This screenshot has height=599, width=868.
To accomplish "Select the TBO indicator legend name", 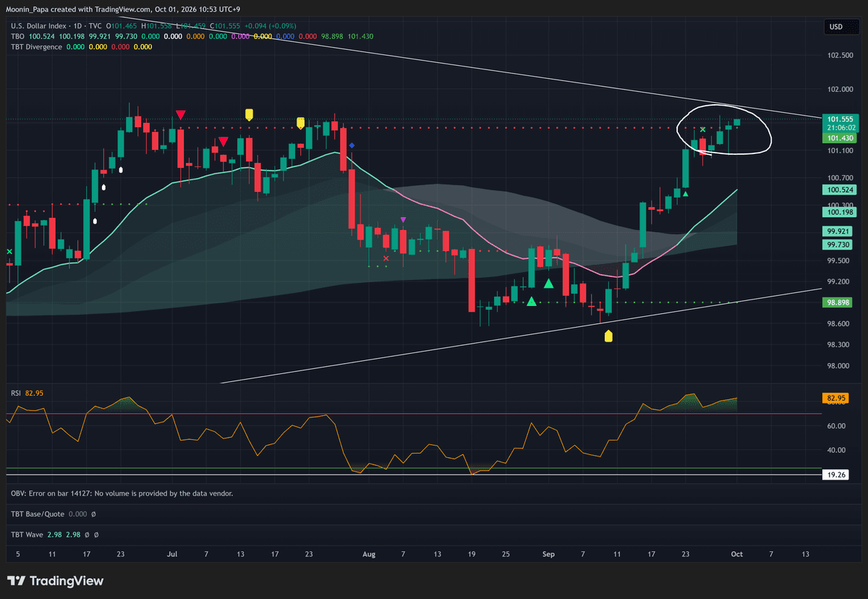I will [x=17, y=35].
